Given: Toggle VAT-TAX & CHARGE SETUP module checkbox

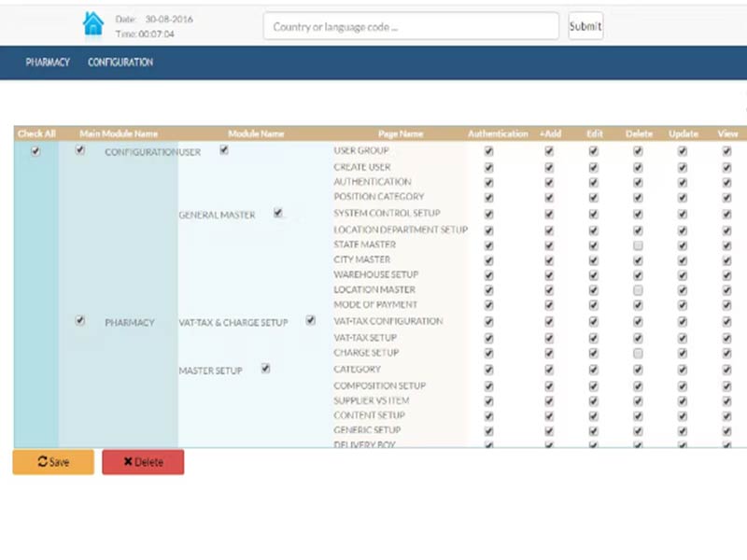Looking at the screenshot, I should coord(311,321).
